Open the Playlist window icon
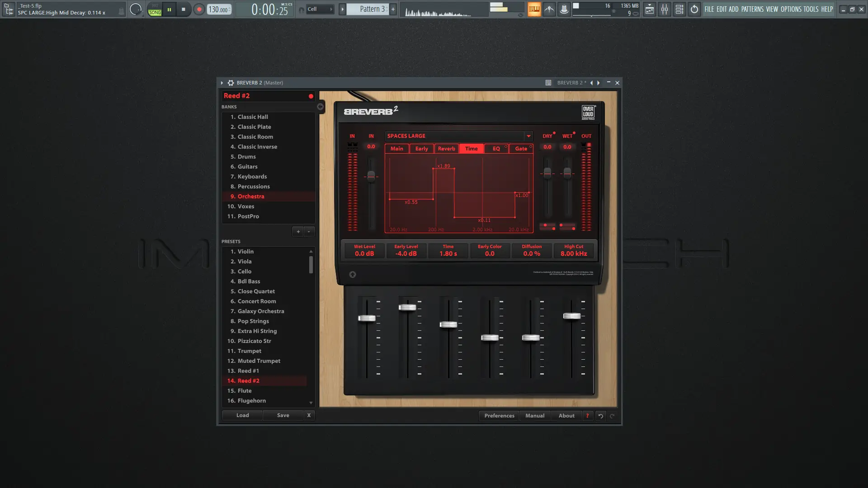The image size is (868, 488). (x=650, y=9)
